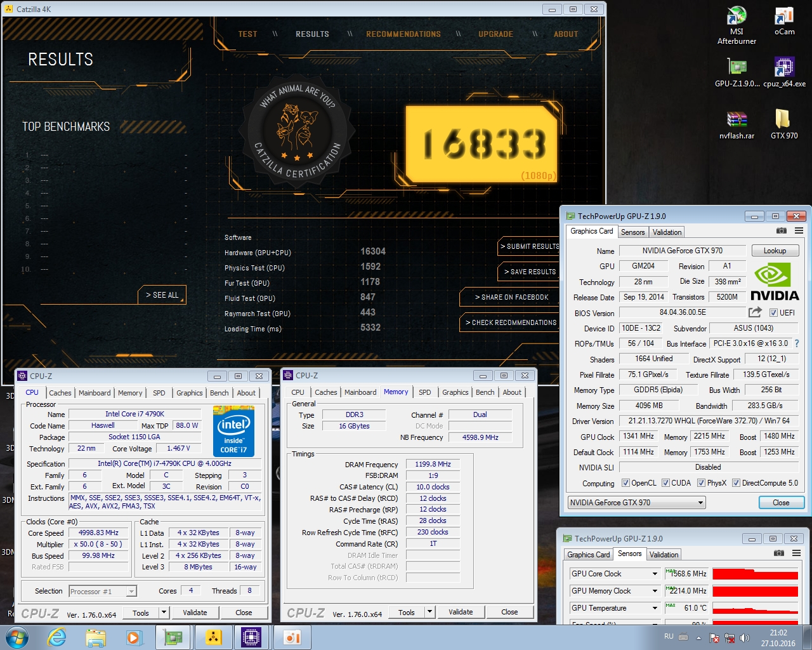Screen dimensions: 812x650
Task: Show hidden tray icons arrow
Action: click(698, 638)
